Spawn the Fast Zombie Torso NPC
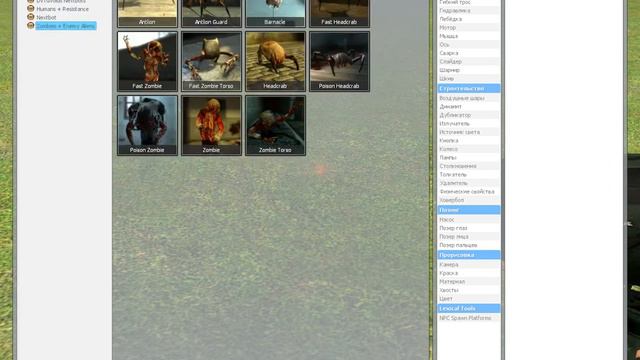The height and width of the screenshot is (360, 640). coord(211,61)
